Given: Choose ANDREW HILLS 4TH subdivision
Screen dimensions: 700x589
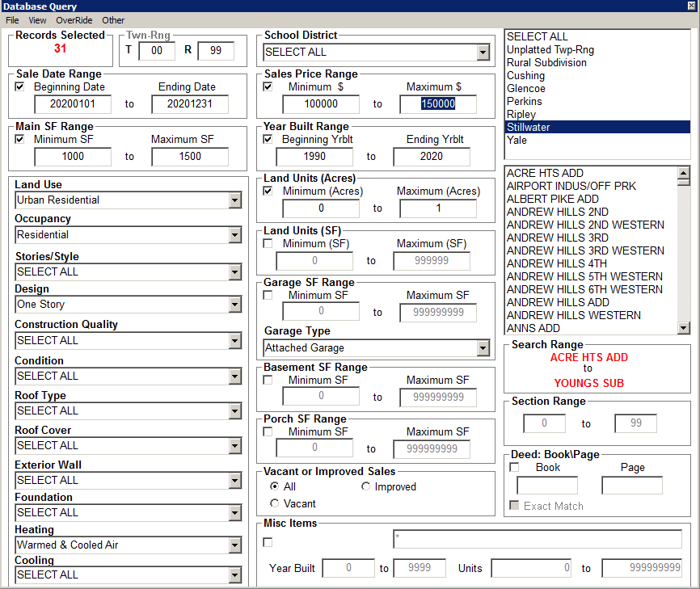Looking at the screenshot, I should [x=556, y=263].
